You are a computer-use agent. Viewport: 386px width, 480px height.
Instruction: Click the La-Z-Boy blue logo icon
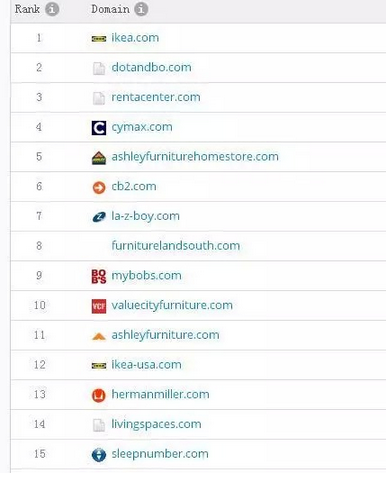[99, 217]
